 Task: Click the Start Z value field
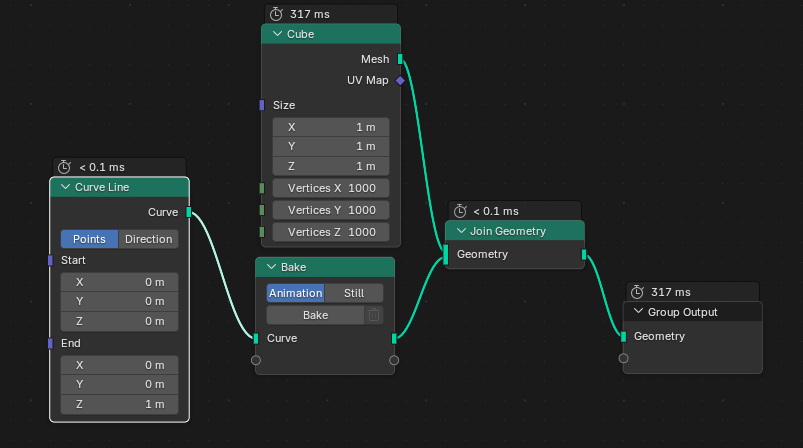pyautogui.click(x=119, y=321)
